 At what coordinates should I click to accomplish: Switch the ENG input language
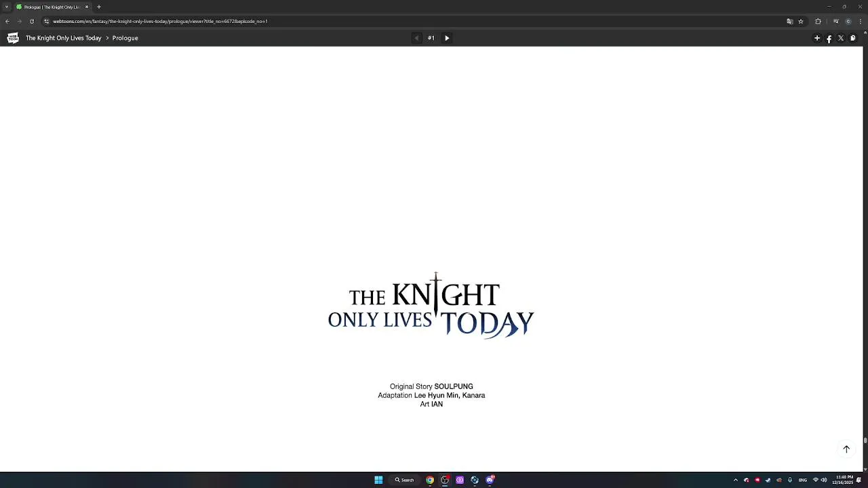(803, 480)
